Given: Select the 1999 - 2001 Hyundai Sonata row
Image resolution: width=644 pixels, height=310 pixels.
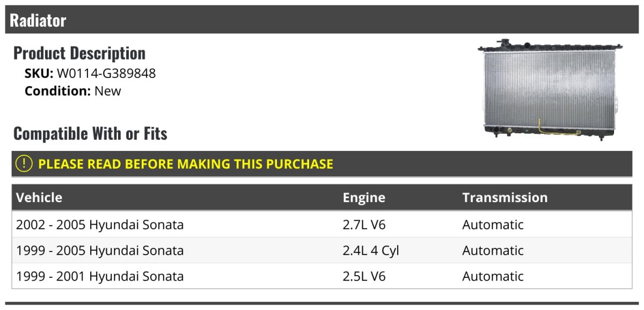Looking at the screenshot, I should [x=100, y=276].
